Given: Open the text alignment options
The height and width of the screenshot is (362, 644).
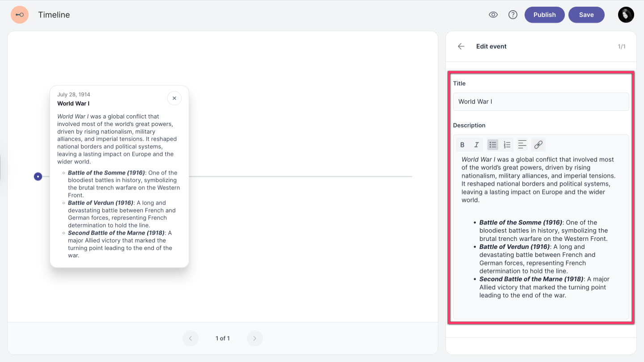Looking at the screenshot, I should (522, 145).
